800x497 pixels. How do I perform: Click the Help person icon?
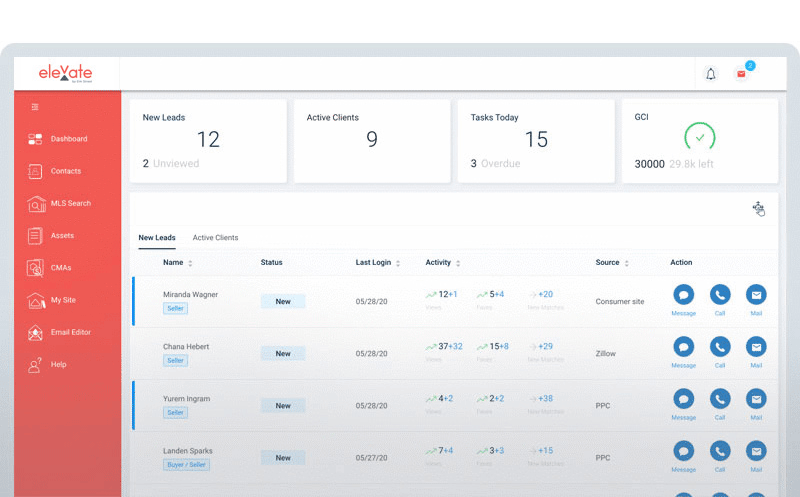click(35, 364)
